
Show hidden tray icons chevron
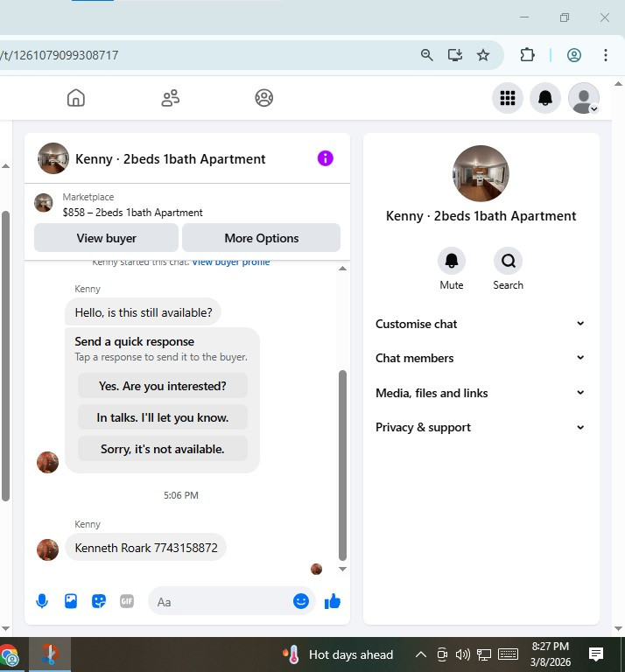tap(421, 654)
